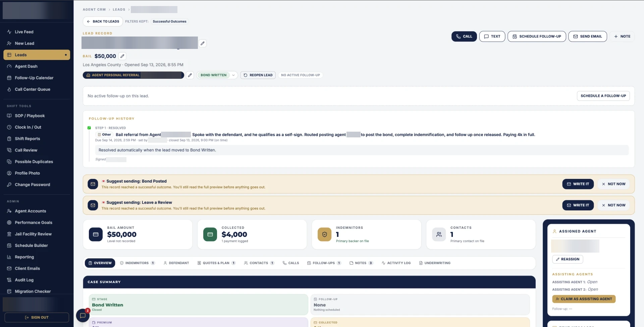Viewport: 644px width, 327px height.
Task: Click Claim as Assisting Agent button
Action: 584,299
